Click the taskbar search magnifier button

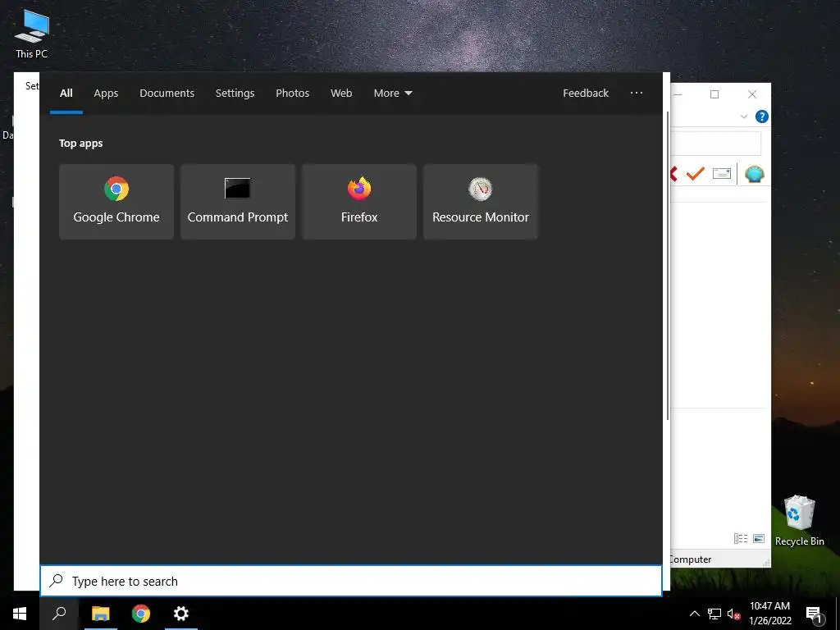point(59,614)
